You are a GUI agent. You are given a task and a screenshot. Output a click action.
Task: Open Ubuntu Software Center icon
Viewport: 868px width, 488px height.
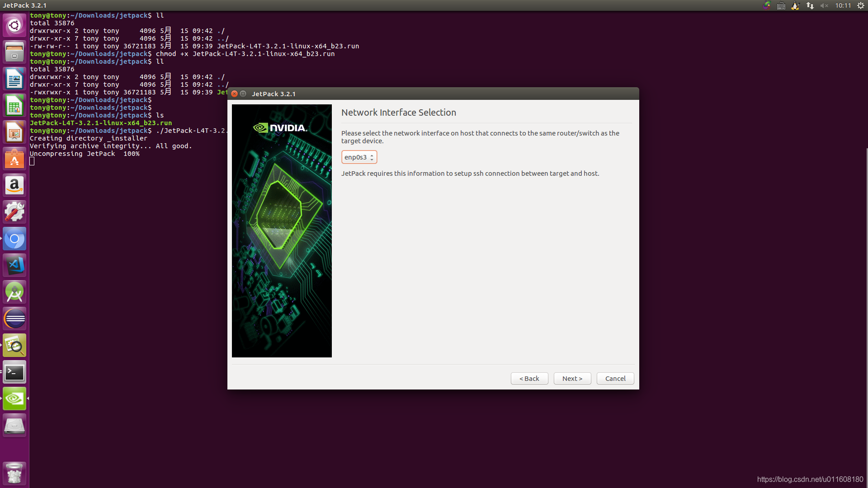[14, 159]
